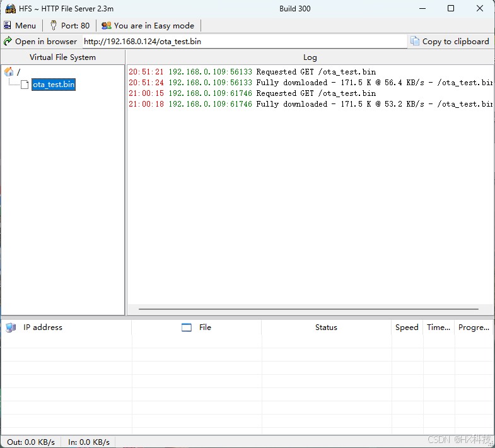Click the Progre... column header
Image resolution: width=495 pixels, height=448 pixels.
(x=474, y=327)
